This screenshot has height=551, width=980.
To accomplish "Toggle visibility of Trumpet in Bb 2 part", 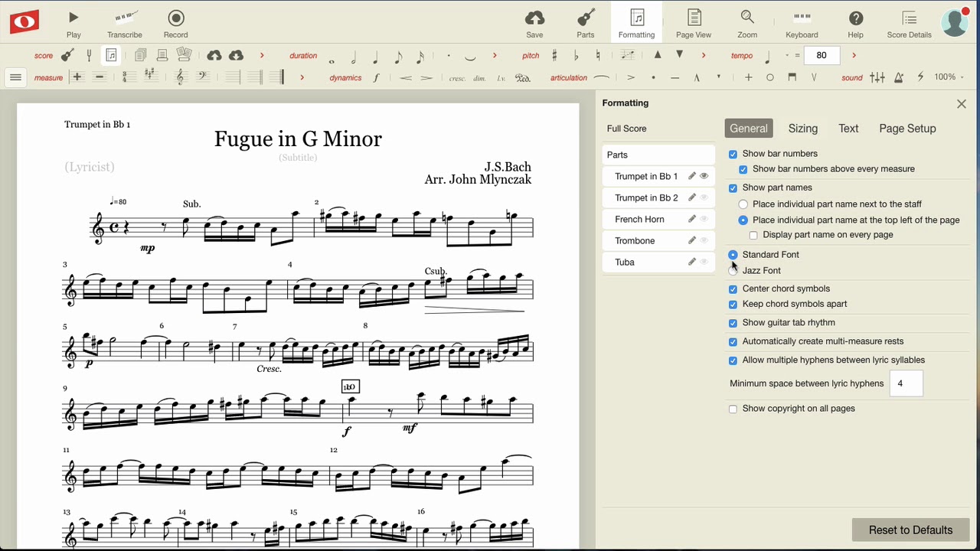I will tap(704, 197).
